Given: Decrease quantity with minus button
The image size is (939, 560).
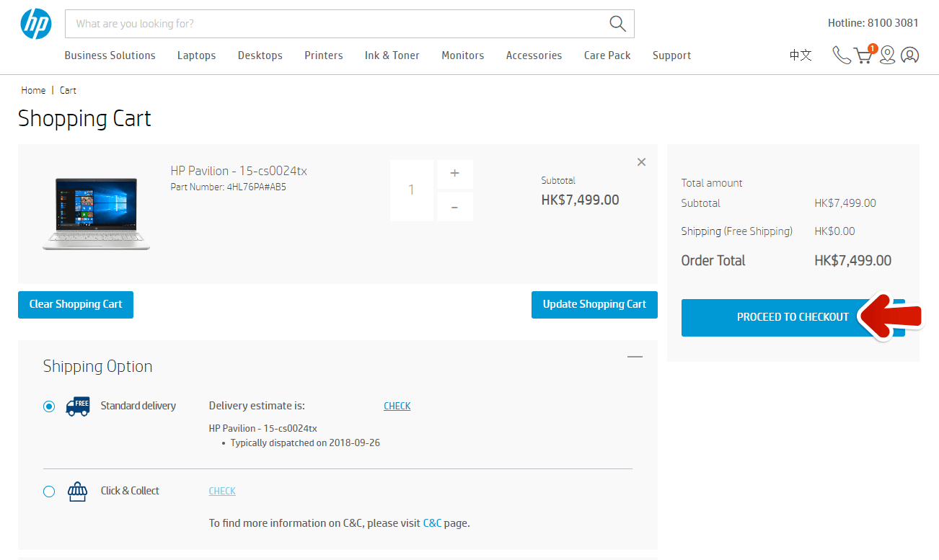Looking at the screenshot, I should coord(455,207).
